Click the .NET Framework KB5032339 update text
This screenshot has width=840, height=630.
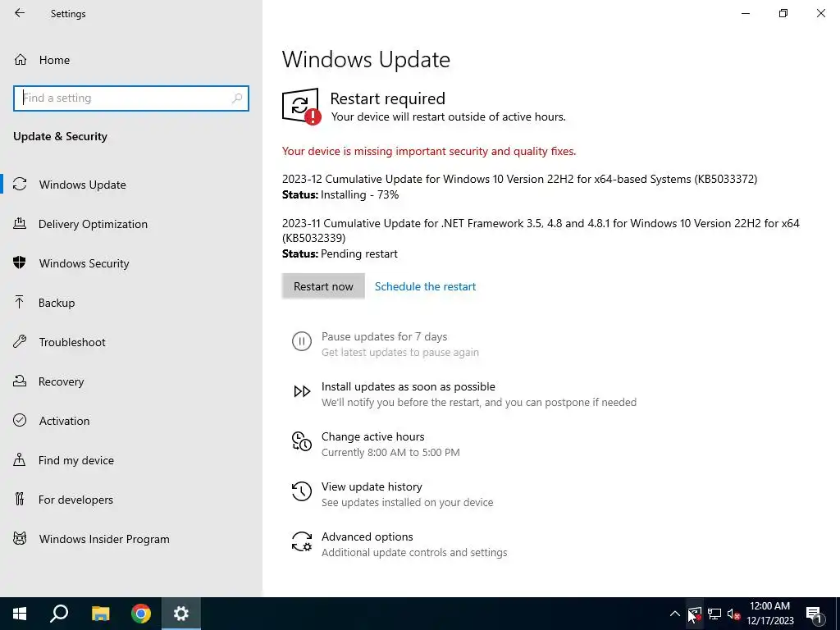[541, 231]
